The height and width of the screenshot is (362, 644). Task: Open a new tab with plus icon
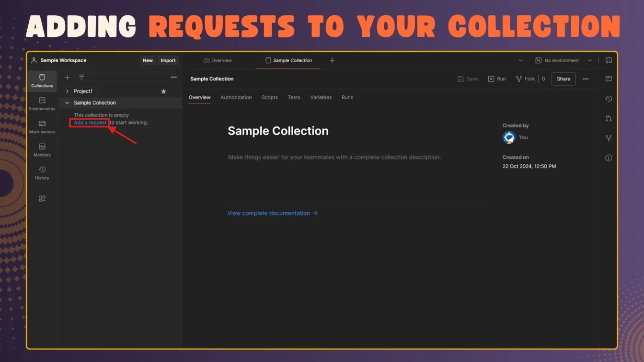pyautogui.click(x=332, y=60)
